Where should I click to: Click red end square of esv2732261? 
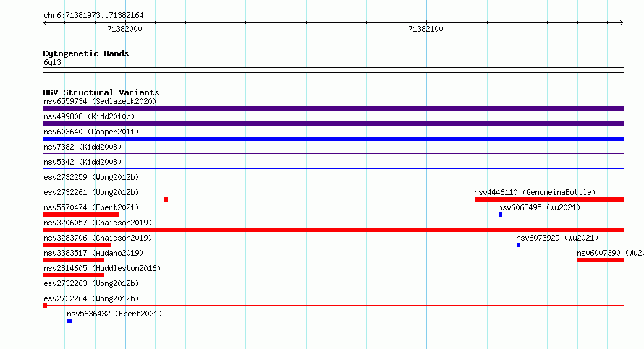(x=166, y=199)
